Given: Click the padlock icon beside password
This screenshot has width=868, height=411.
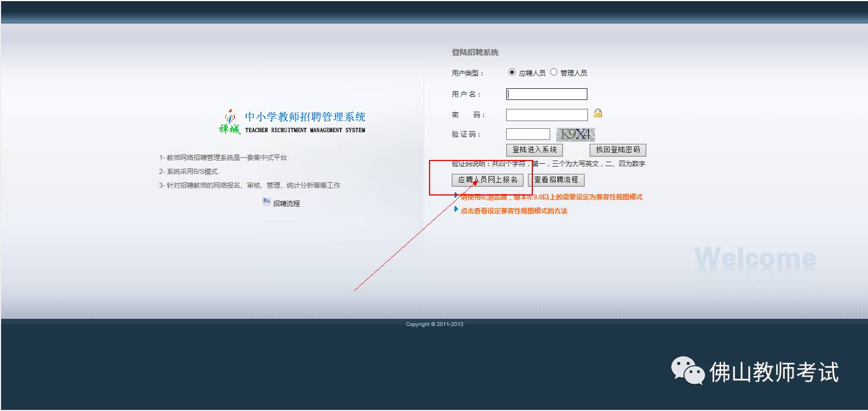Looking at the screenshot, I should (598, 113).
